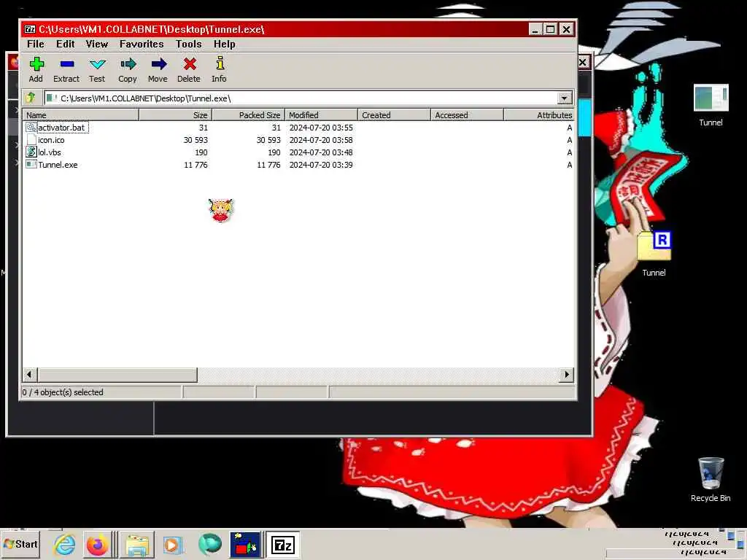
Task: Sort by Name column header
Action: click(x=80, y=114)
